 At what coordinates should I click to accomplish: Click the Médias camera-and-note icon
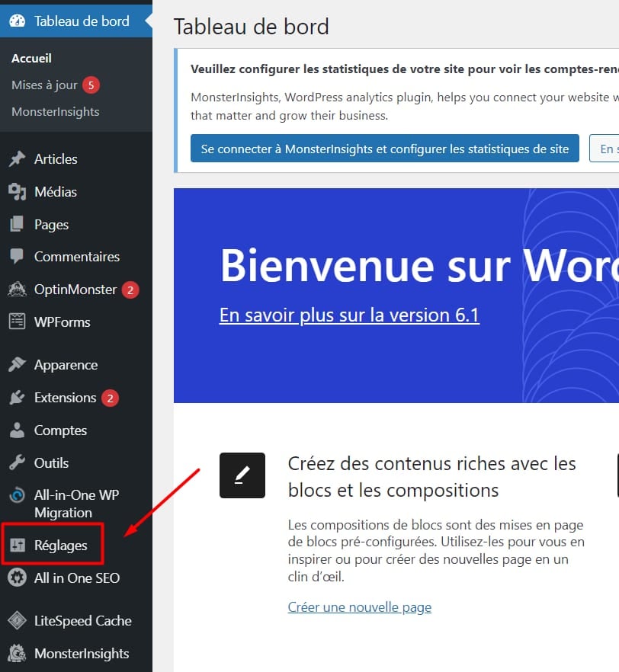click(x=17, y=191)
